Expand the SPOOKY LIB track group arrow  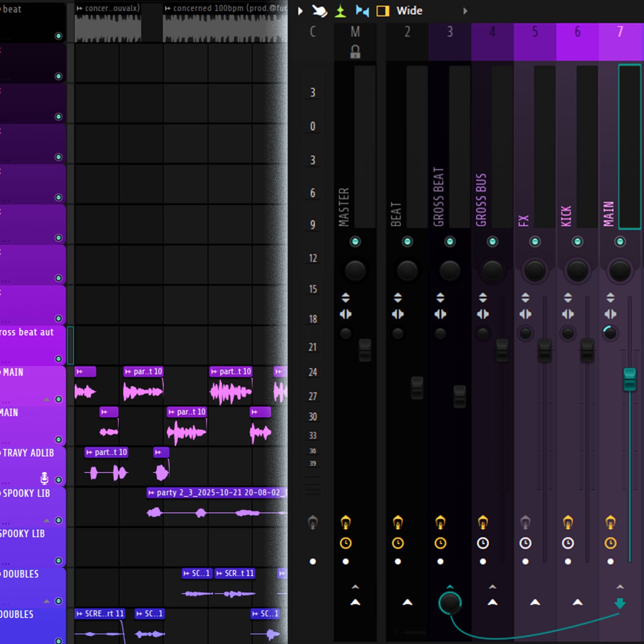tap(46, 521)
